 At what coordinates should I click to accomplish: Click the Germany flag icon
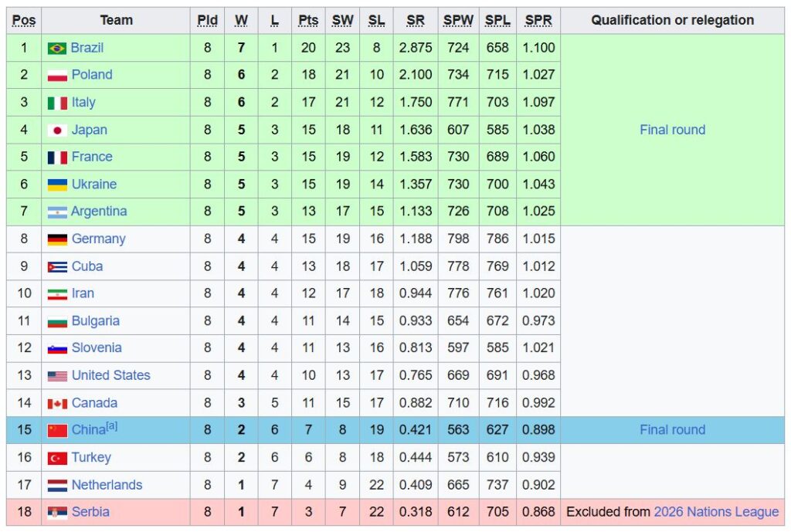point(57,239)
